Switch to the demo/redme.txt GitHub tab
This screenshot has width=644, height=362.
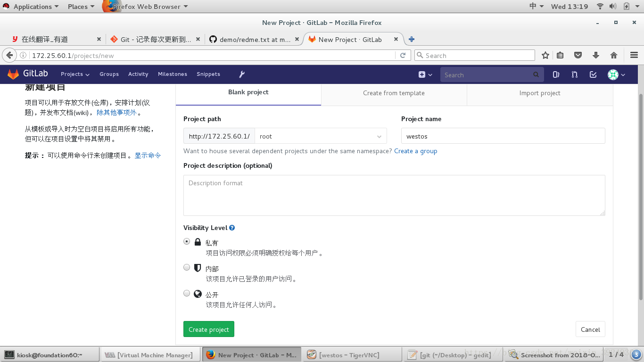(x=255, y=40)
